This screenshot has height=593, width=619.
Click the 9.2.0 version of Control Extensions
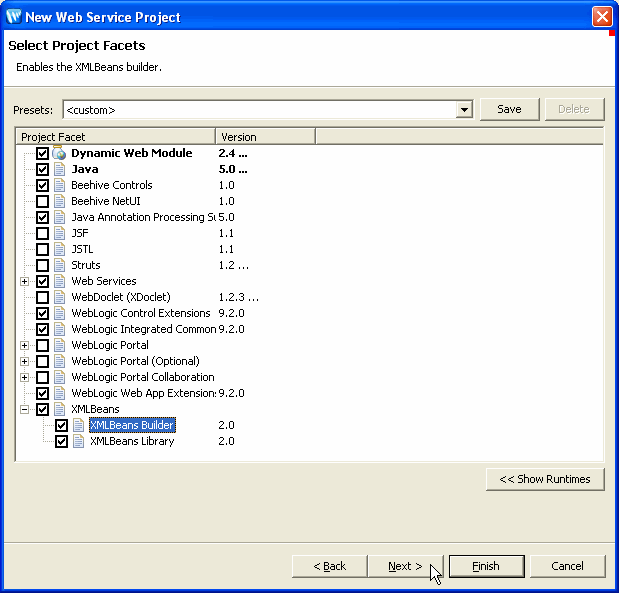231,313
